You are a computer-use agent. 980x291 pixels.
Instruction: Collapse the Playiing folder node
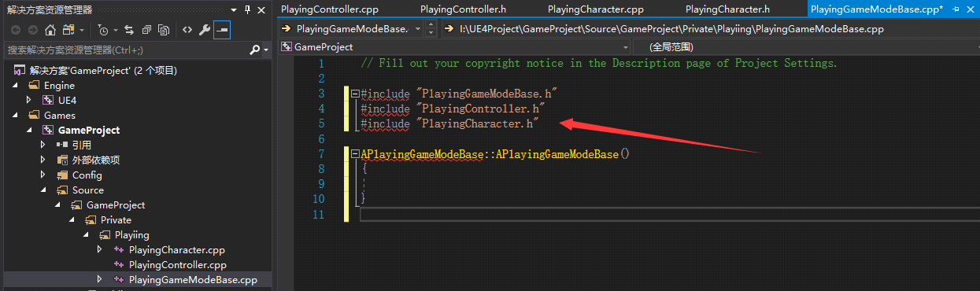[x=86, y=235]
